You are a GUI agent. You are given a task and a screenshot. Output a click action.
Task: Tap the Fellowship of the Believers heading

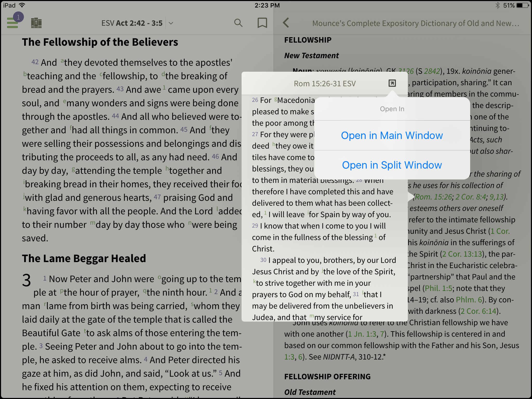click(100, 42)
